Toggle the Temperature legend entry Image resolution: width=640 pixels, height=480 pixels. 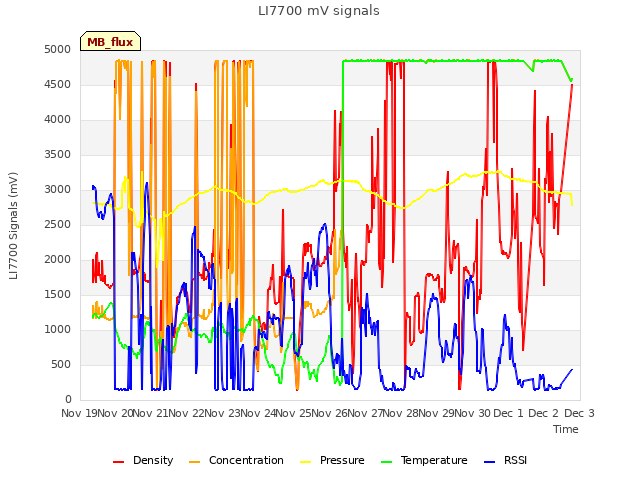(424, 460)
